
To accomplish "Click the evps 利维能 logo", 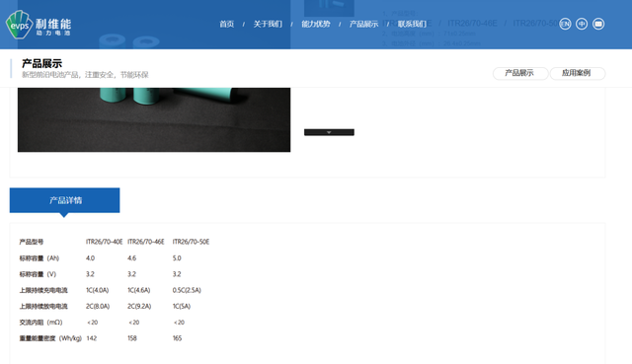I will (x=39, y=25).
